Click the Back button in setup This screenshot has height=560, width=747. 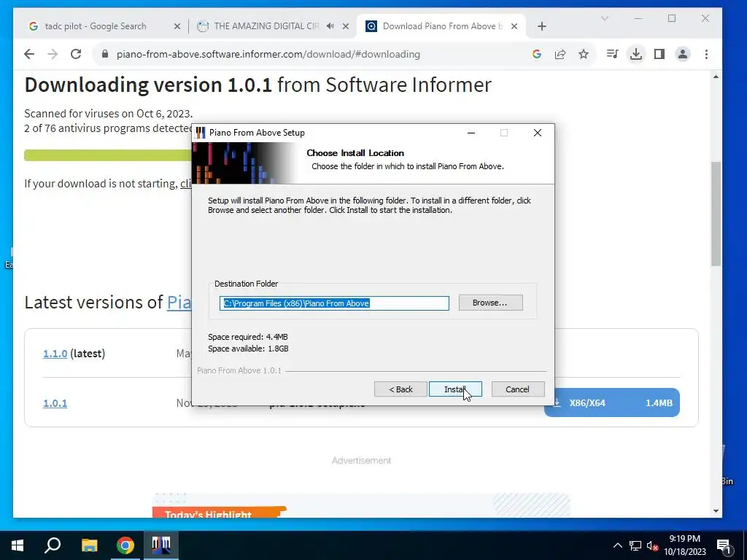[x=400, y=389]
